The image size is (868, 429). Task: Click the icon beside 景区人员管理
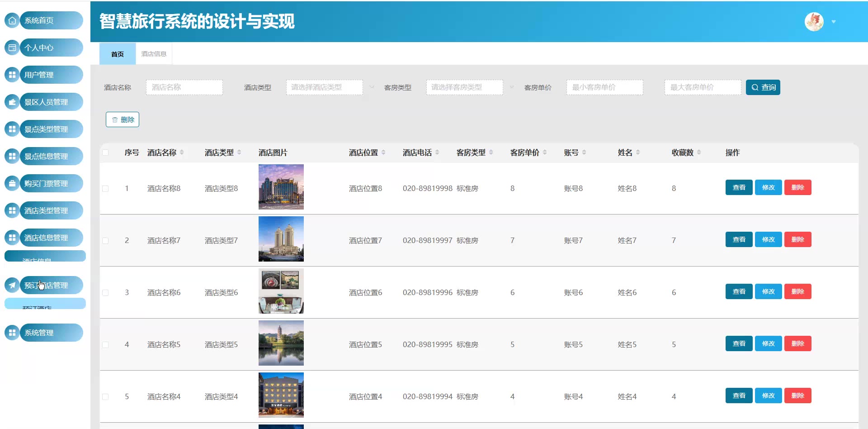[12, 102]
